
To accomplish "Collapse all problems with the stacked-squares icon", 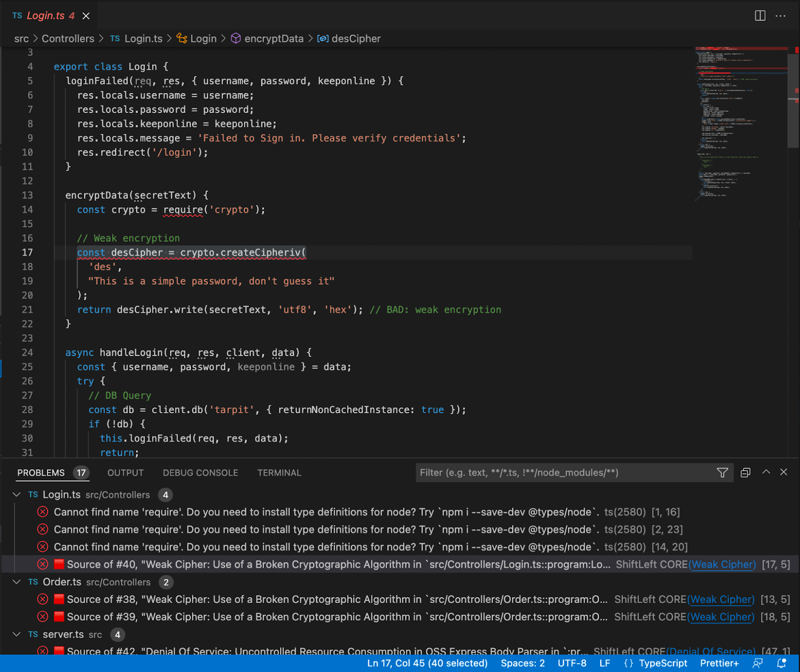I will [745, 473].
